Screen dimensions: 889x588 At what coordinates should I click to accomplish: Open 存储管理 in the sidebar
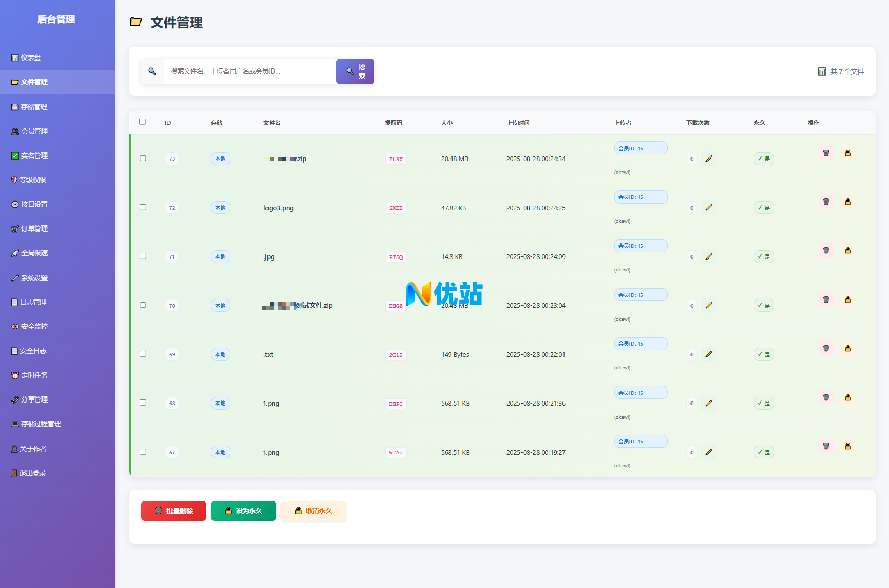coord(34,107)
